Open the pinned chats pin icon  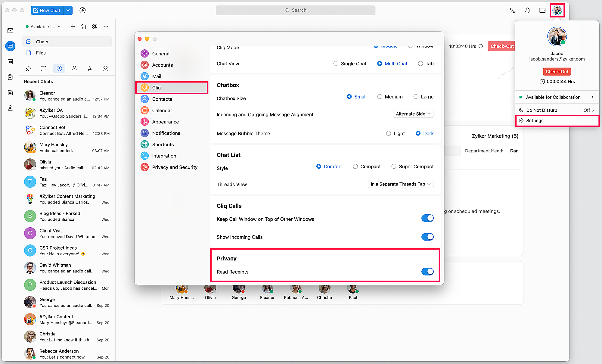click(x=28, y=69)
